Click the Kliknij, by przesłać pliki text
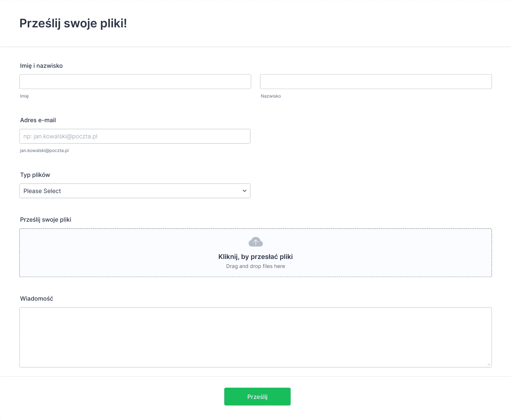The image size is (511, 420). [x=256, y=257]
